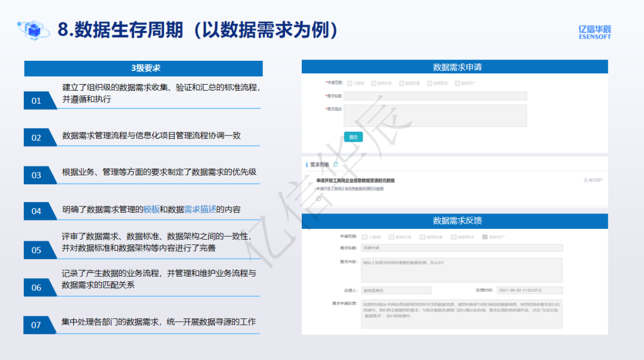Tick 数据标准 in the 数据需求反馈 form
The image size is (644, 360).
[391, 237]
